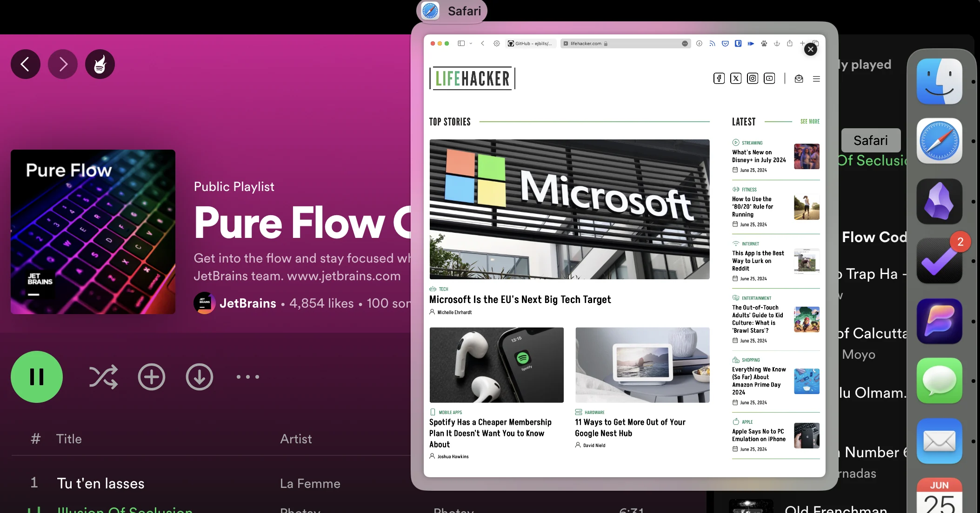
Task: Click JetBrains avatar beside playlist owner
Action: 205,303
